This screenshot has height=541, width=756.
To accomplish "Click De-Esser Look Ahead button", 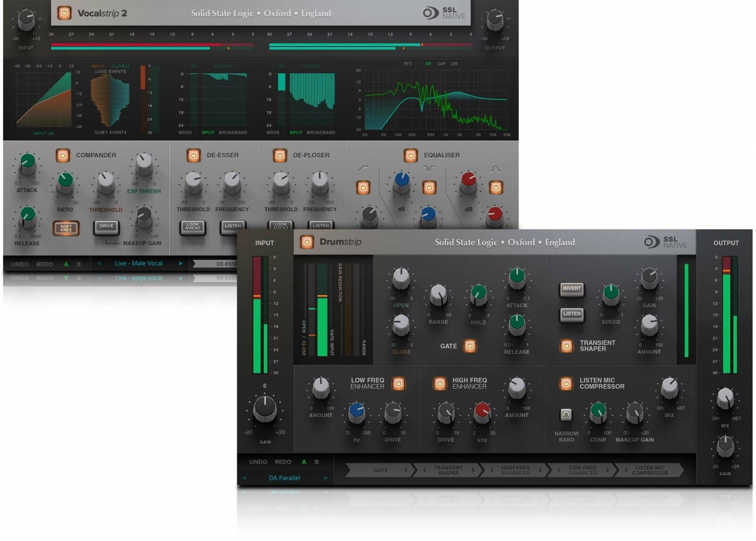I will 193,227.
